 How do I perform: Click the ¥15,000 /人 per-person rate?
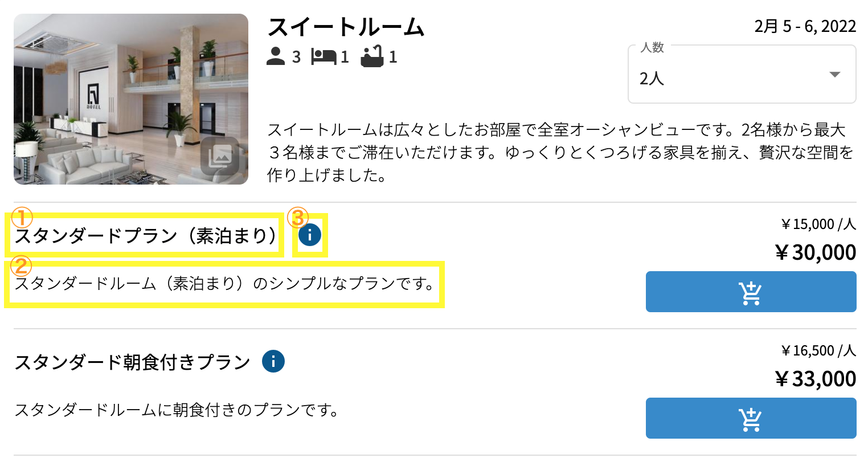click(818, 224)
